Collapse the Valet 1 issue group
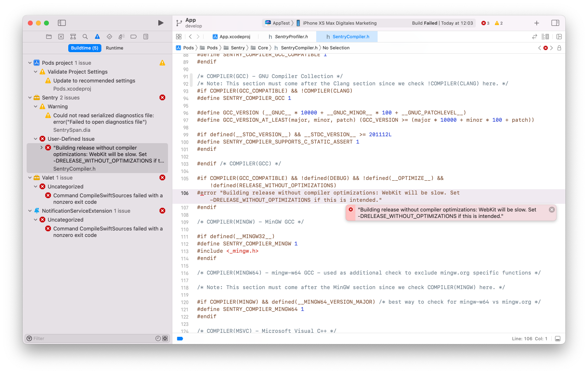 tap(30, 177)
